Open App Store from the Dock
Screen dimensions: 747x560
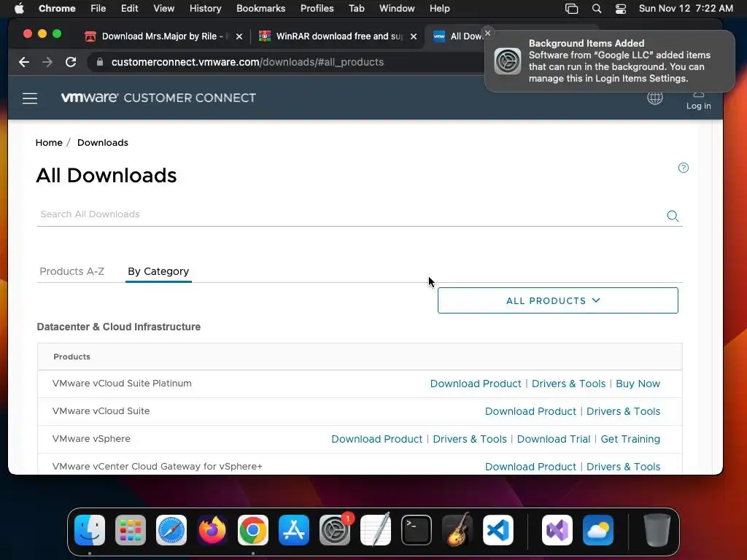click(x=294, y=529)
